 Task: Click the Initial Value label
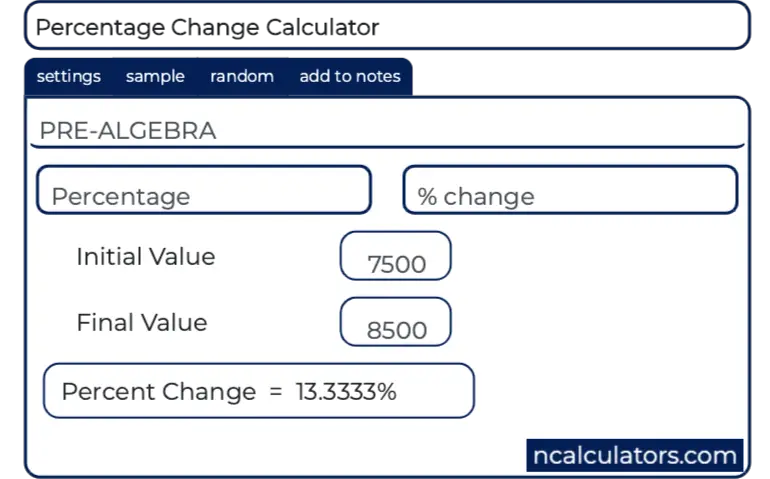tap(146, 257)
